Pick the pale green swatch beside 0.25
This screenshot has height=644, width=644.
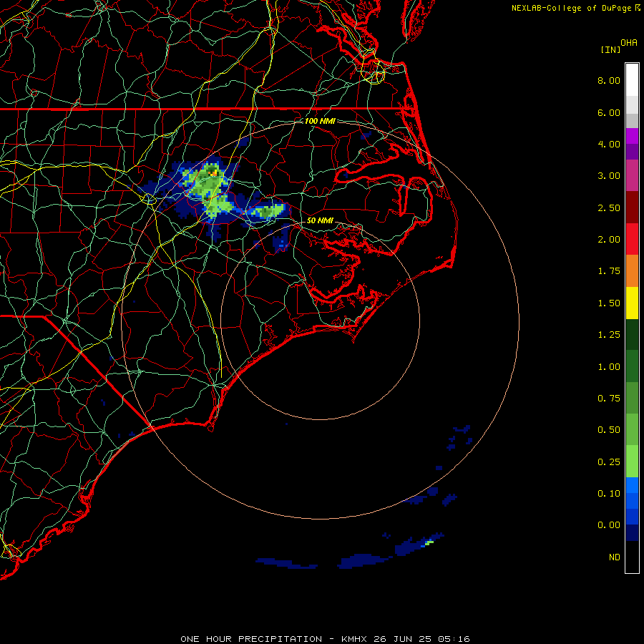click(632, 462)
